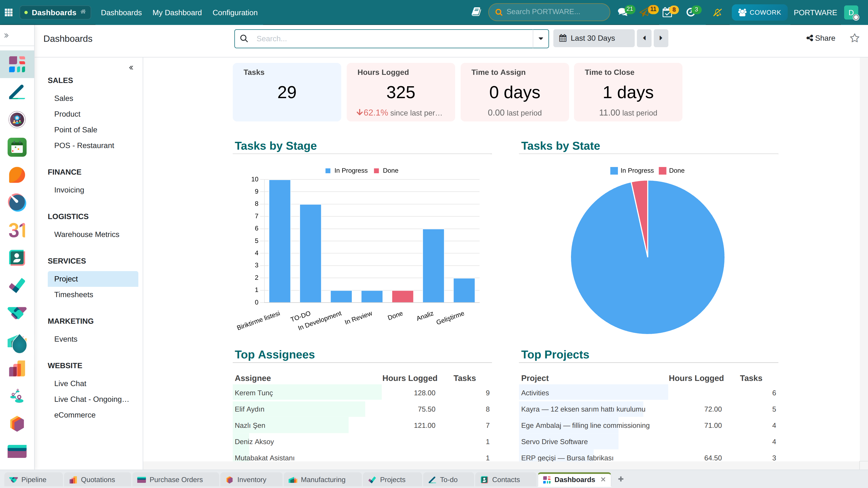Open the knowledge book icon
The image size is (868, 488).
coord(476,12)
